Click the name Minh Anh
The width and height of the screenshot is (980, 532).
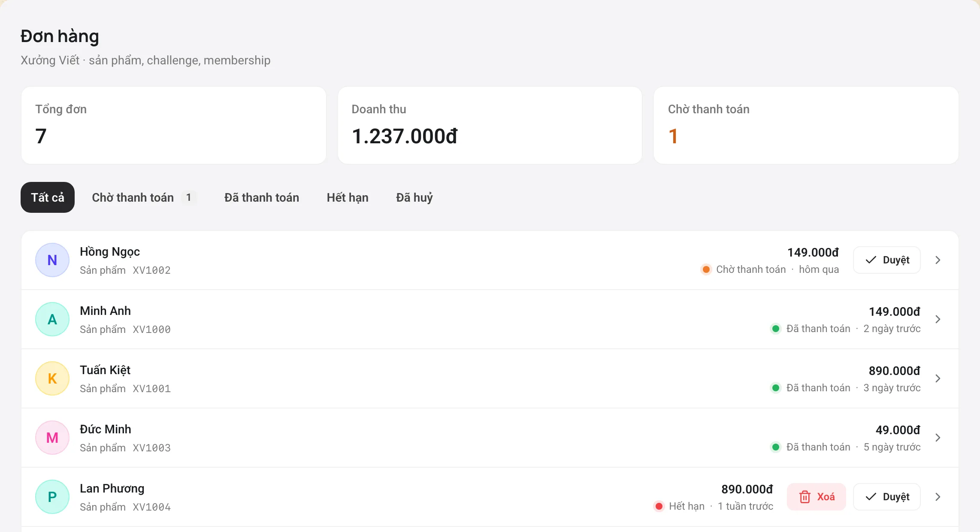pyautogui.click(x=105, y=311)
